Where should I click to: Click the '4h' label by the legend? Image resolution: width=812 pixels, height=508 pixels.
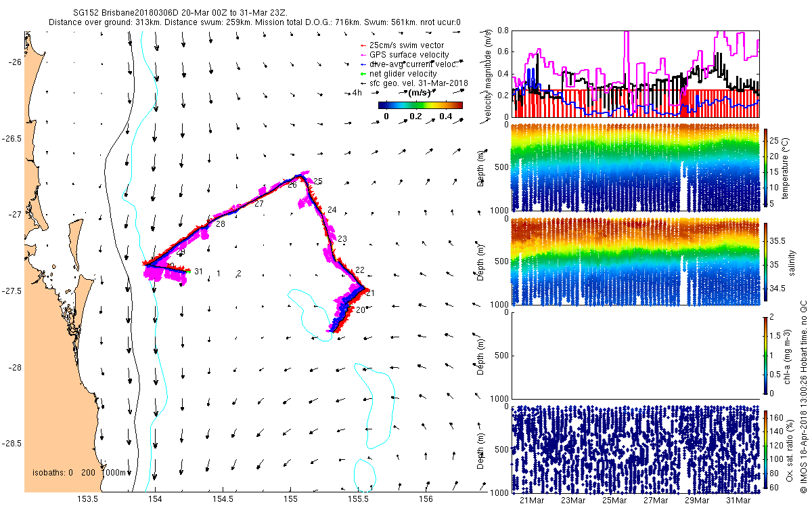coord(357,93)
